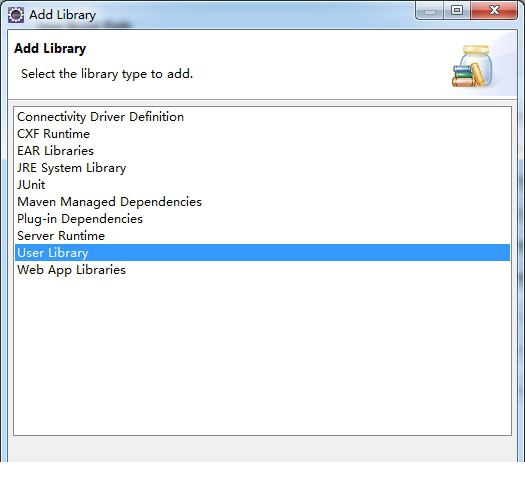Screen dimensions: 525x480
Task: Select Server Runtime entry
Action: pos(262,236)
